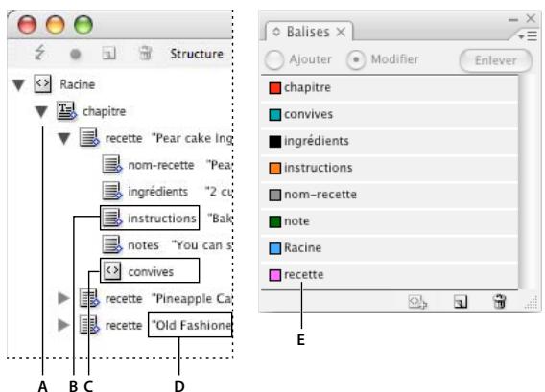Click the gray circle icon in Structure toolbar
Viewport: 545px width, 392px height.
[x=75, y=55]
